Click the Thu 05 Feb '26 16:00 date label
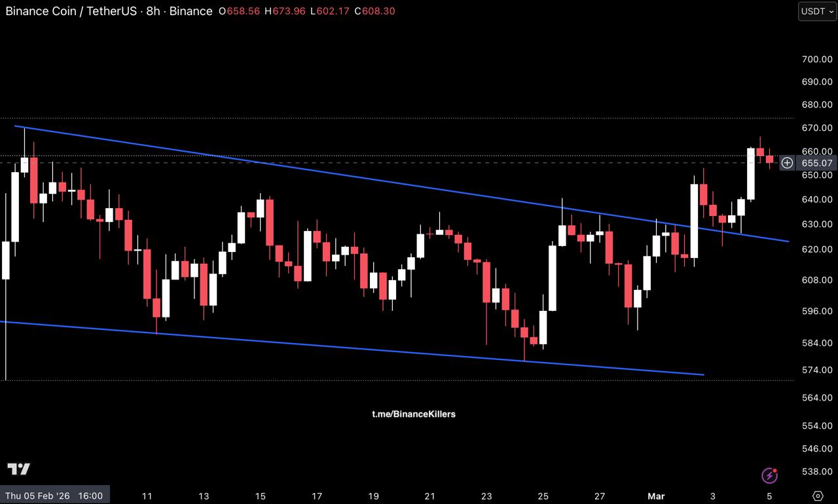Screen dimensions: 838x504 tap(55, 495)
